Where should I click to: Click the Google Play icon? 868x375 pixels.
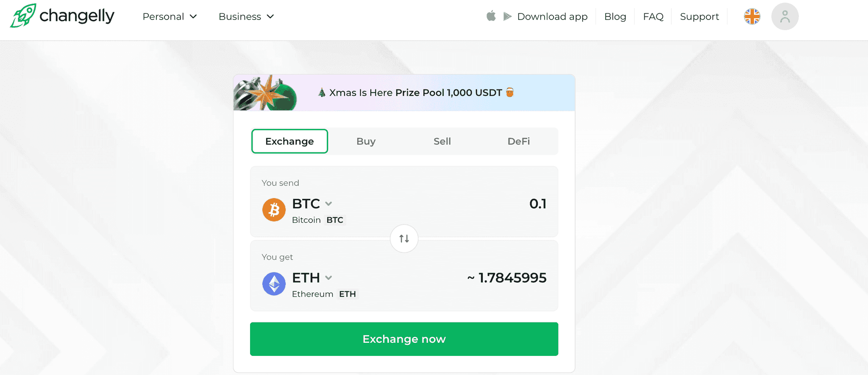click(x=507, y=16)
